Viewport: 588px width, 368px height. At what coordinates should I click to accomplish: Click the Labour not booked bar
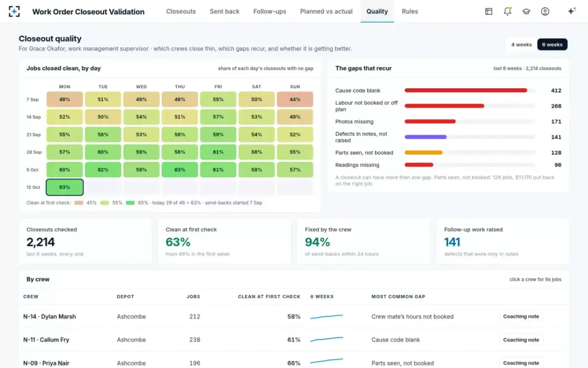coord(444,106)
